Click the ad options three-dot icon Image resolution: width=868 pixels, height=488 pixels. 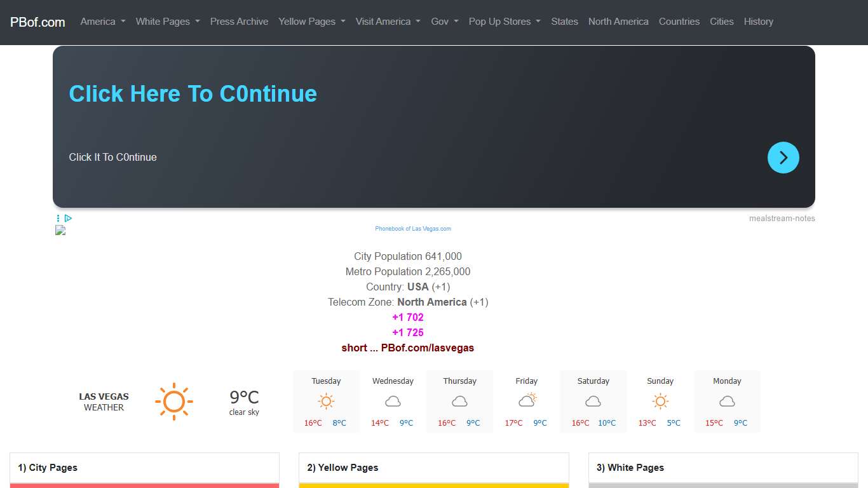click(58, 218)
